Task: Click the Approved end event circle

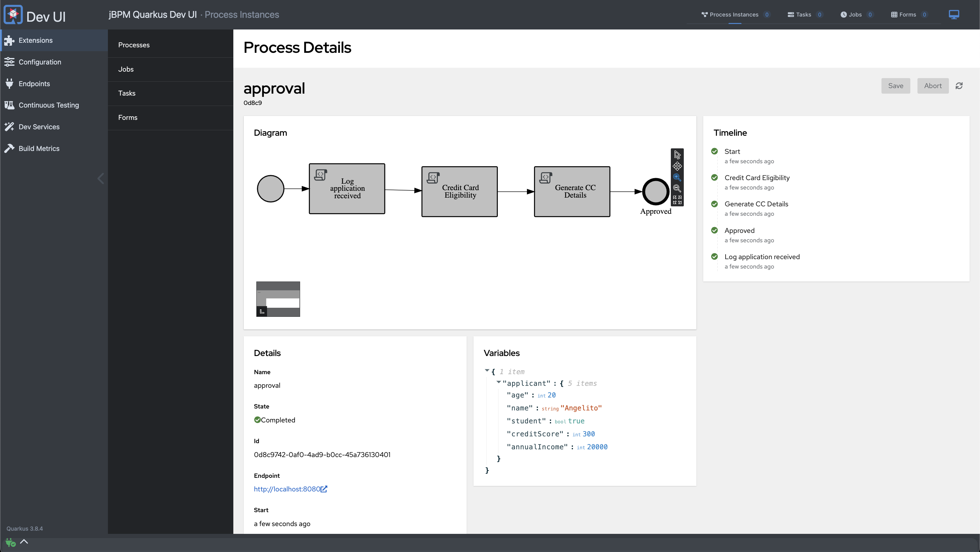Action: (656, 191)
